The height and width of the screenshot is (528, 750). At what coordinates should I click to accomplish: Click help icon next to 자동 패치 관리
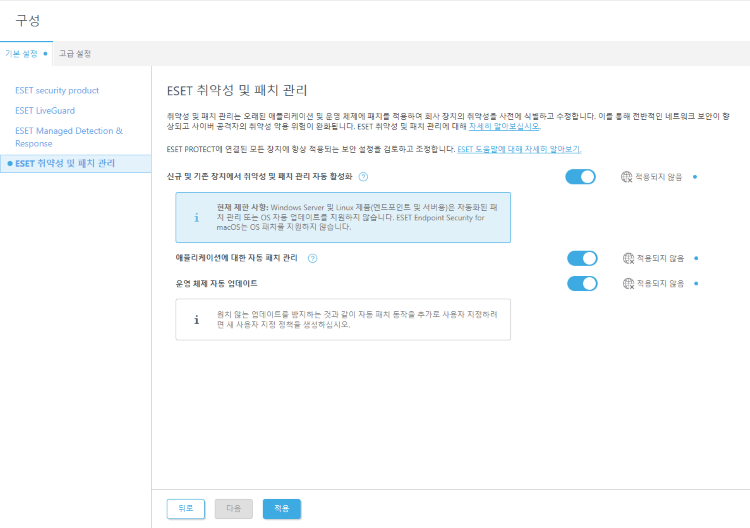[x=312, y=258]
